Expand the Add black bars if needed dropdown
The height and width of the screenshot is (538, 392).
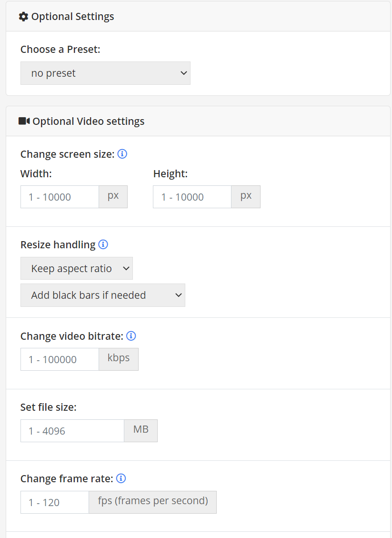pos(102,295)
